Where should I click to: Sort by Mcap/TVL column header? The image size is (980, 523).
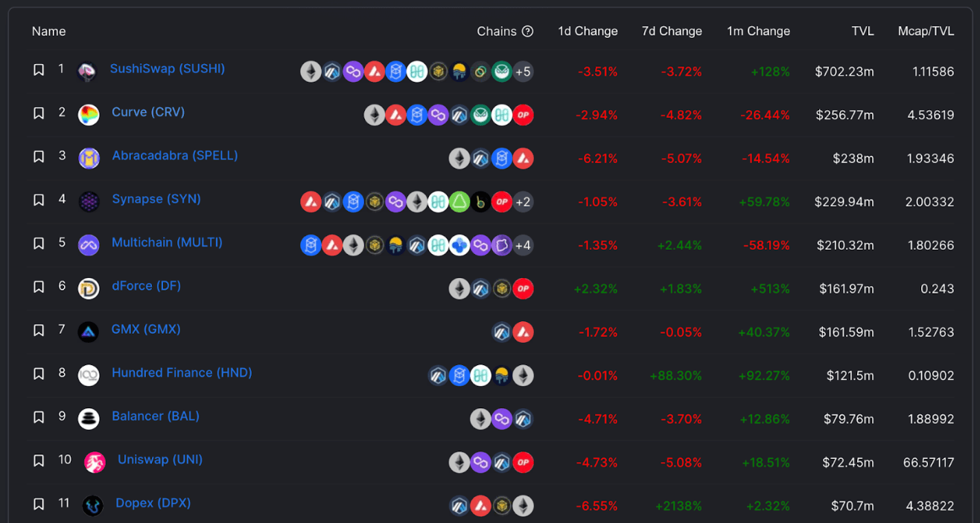coord(926,31)
